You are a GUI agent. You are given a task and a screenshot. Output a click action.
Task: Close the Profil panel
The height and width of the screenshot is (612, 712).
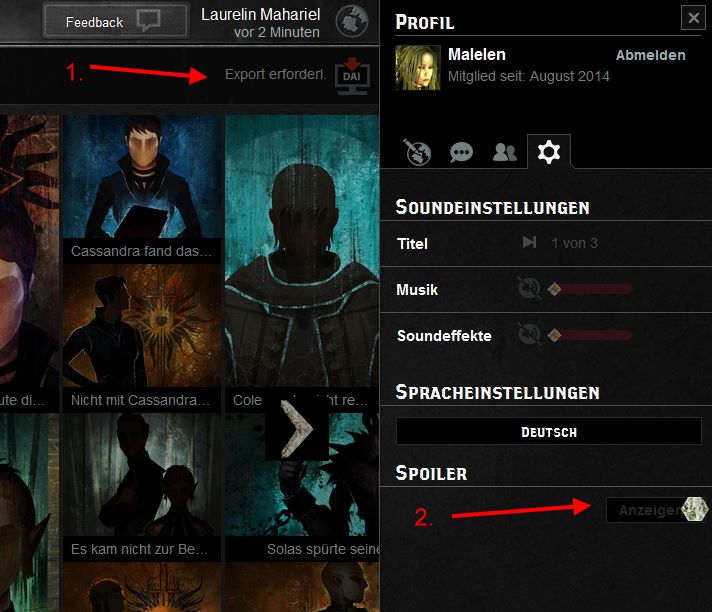[692, 18]
